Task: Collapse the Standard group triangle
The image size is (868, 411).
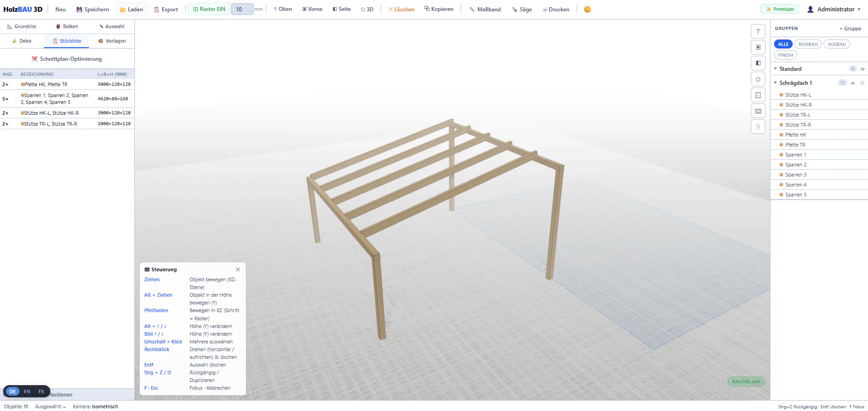Action: point(775,69)
